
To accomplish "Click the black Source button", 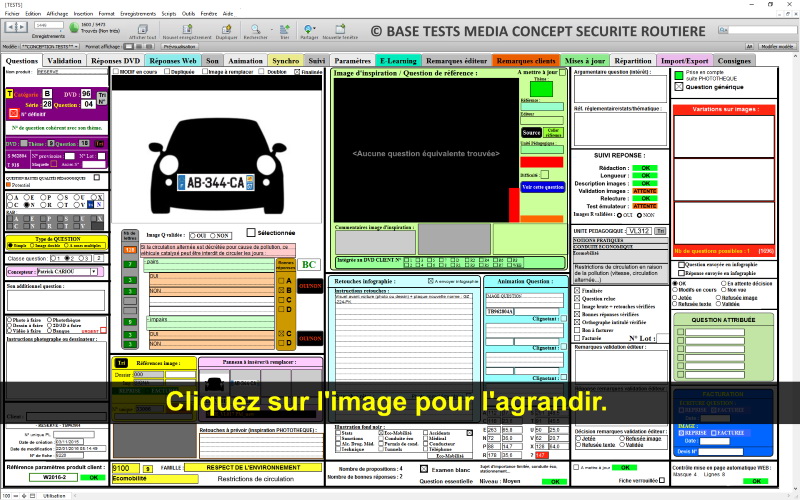I will [531, 132].
